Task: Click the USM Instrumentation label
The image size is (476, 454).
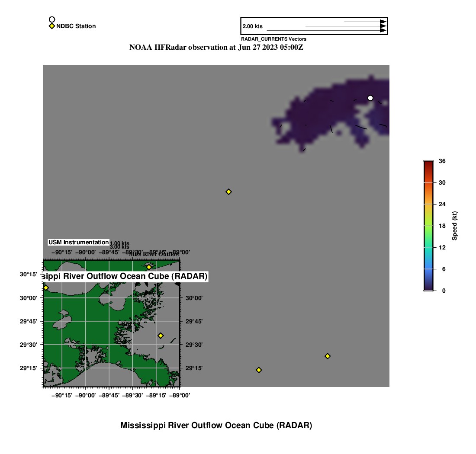Action: 78,243
